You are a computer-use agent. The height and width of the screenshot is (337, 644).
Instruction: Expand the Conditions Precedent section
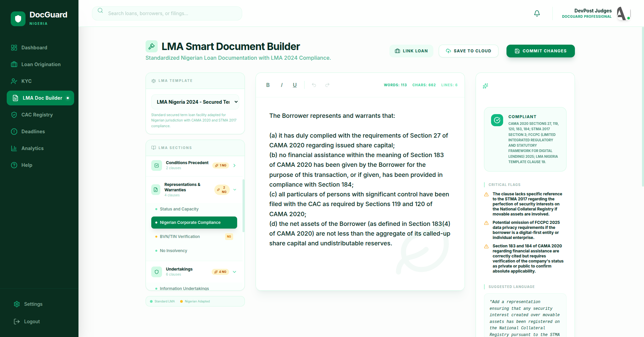(234, 165)
